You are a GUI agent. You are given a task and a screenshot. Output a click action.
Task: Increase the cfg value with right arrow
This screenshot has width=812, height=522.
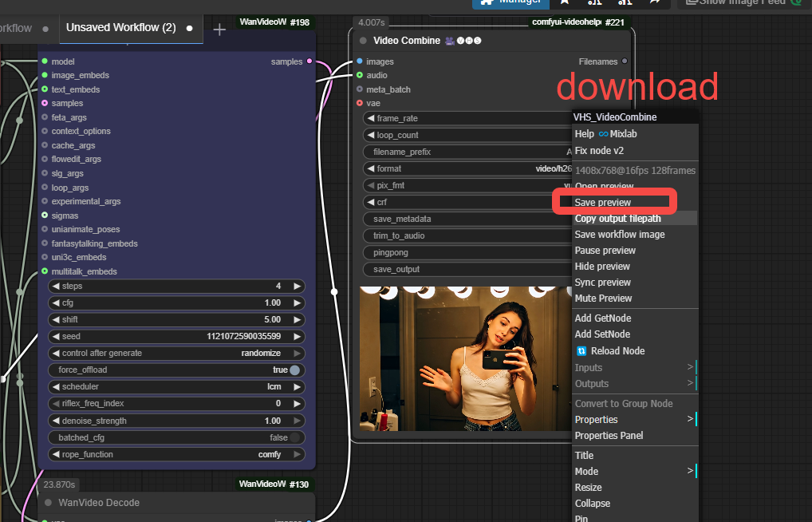pos(298,303)
